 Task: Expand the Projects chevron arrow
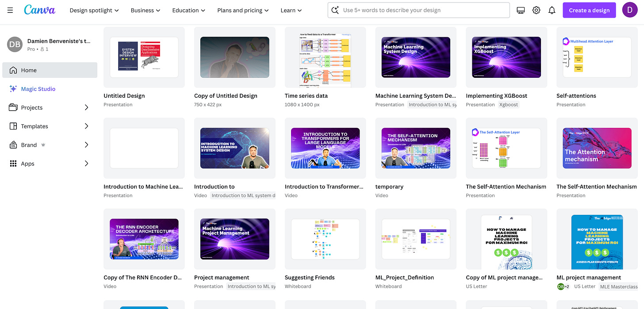pos(87,107)
